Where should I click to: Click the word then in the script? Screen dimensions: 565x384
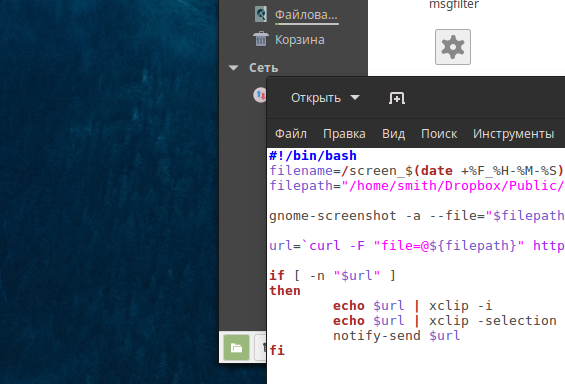click(285, 291)
